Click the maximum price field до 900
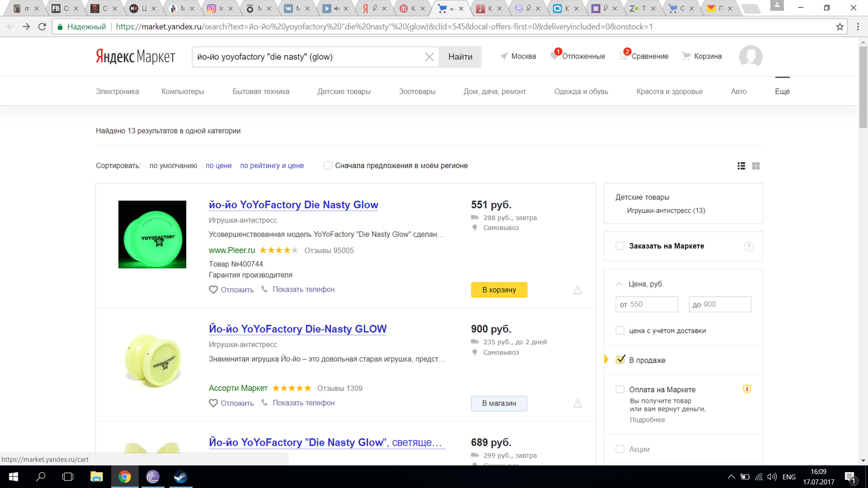 point(720,304)
